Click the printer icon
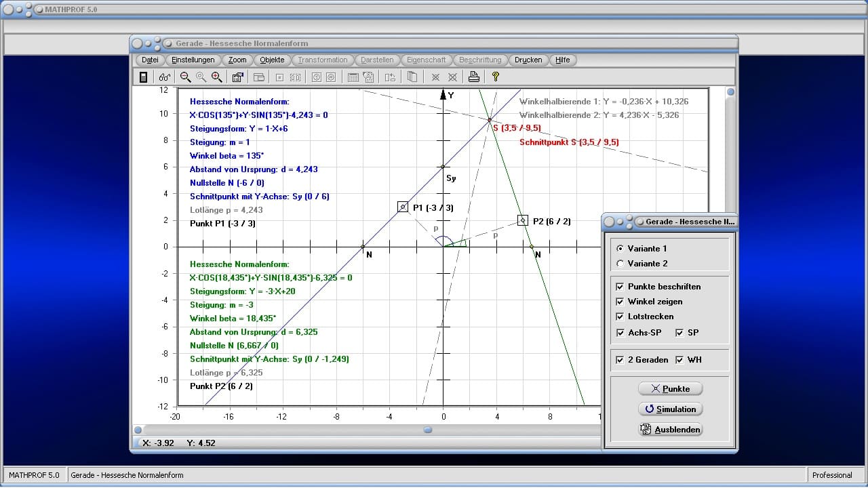 tap(474, 77)
